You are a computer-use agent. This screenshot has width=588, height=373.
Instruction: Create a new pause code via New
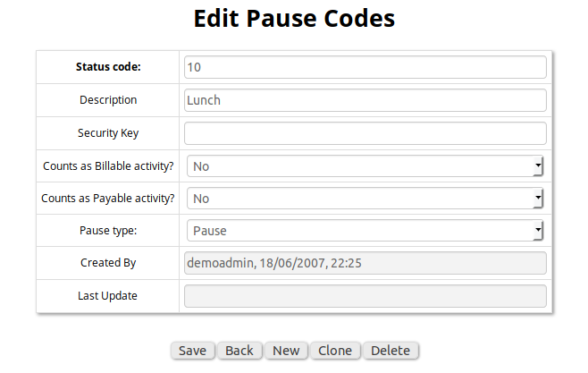tap(286, 351)
